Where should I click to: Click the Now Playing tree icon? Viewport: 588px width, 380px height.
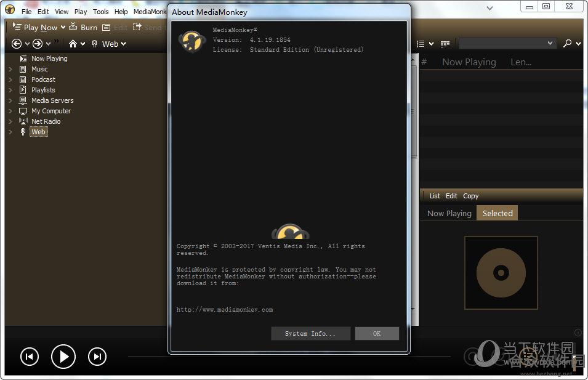coord(23,59)
